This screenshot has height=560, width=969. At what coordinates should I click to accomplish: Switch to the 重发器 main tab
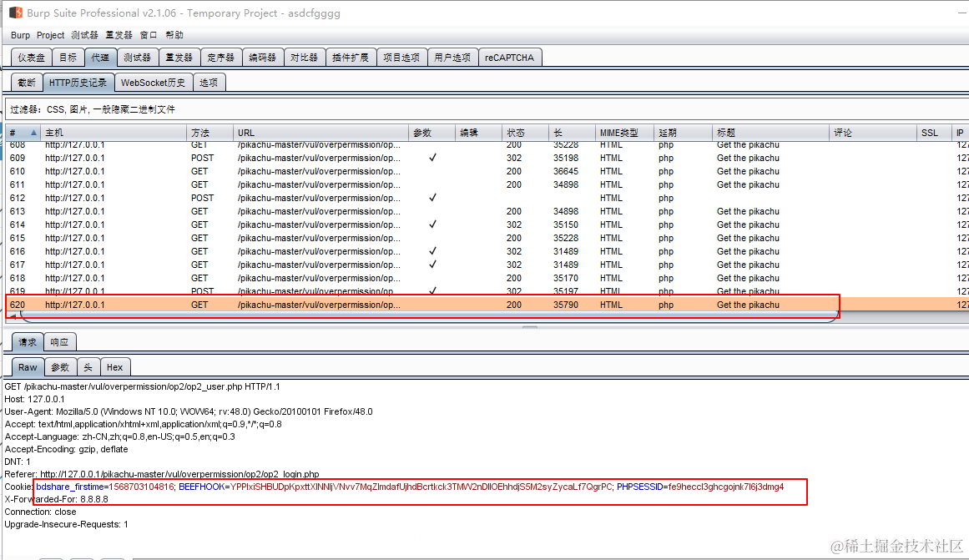tap(179, 58)
